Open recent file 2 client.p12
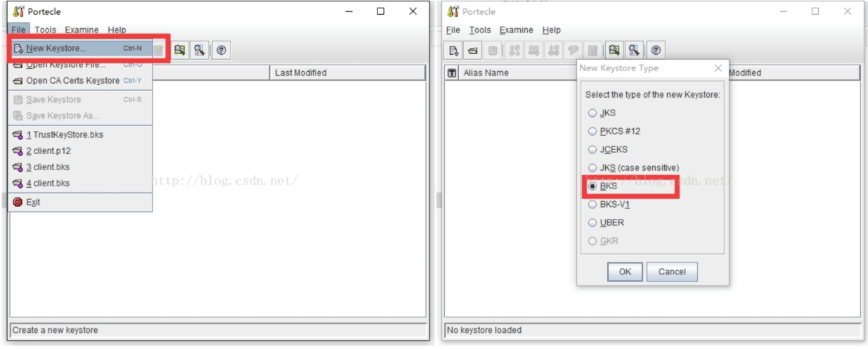868x349 pixels. pos(80,151)
